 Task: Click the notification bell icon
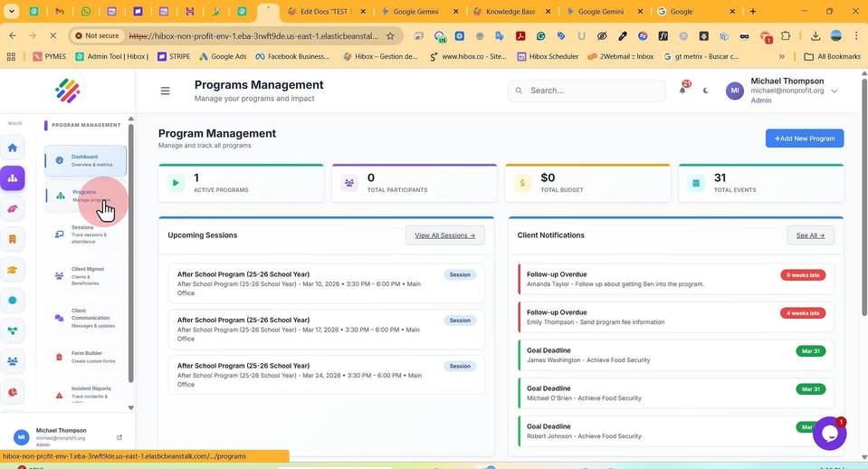pyautogui.click(x=682, y=91)
